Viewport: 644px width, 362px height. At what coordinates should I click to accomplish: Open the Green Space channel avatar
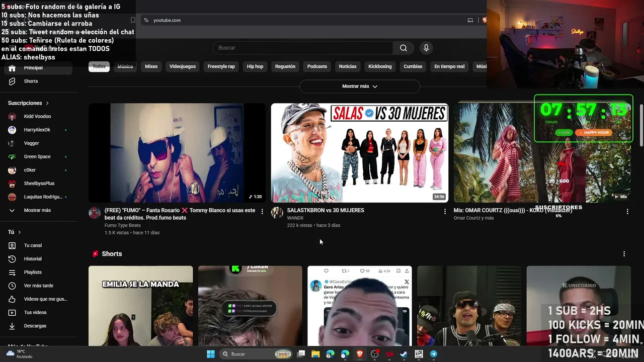pos(12,156)
